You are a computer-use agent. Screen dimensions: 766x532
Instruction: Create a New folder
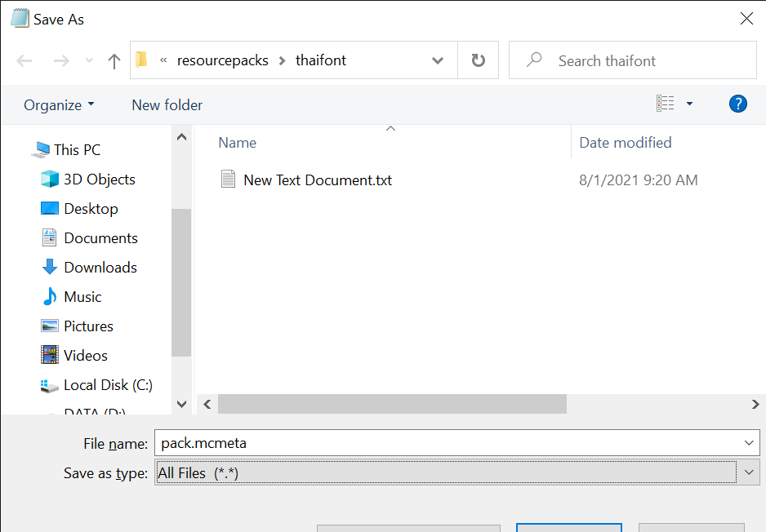[167, 105]
